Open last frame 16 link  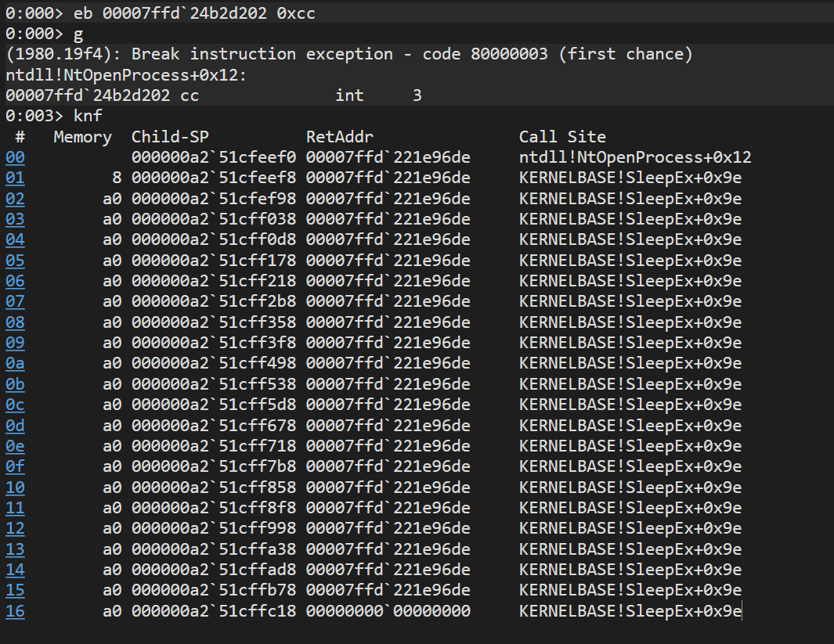pos(15,611)
